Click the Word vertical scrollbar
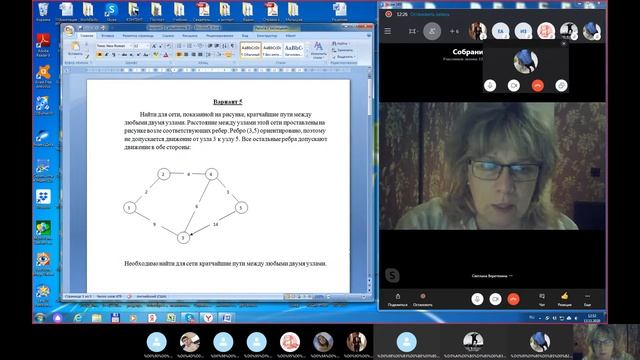This screenshot has width=640, height=360. tap(369, 180)
